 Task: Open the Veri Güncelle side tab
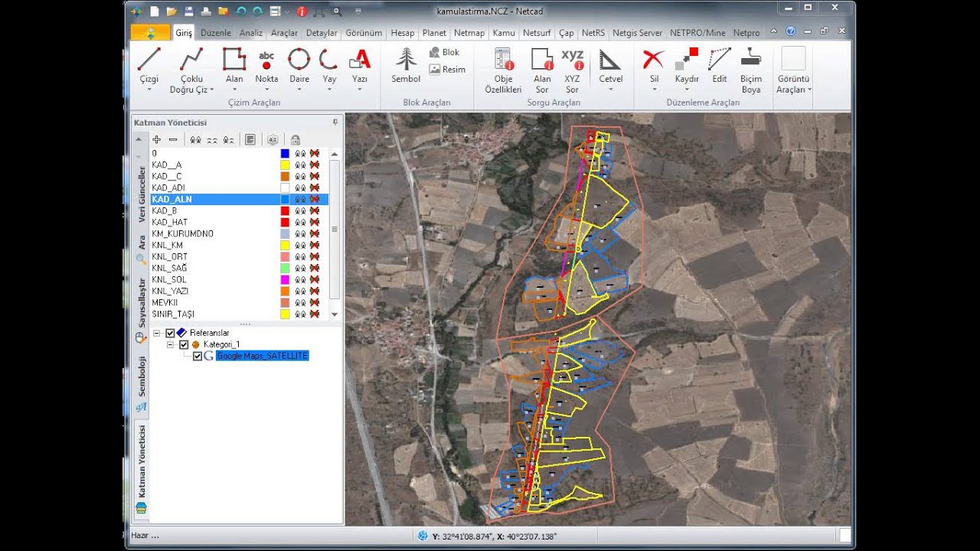click(142, 194)
